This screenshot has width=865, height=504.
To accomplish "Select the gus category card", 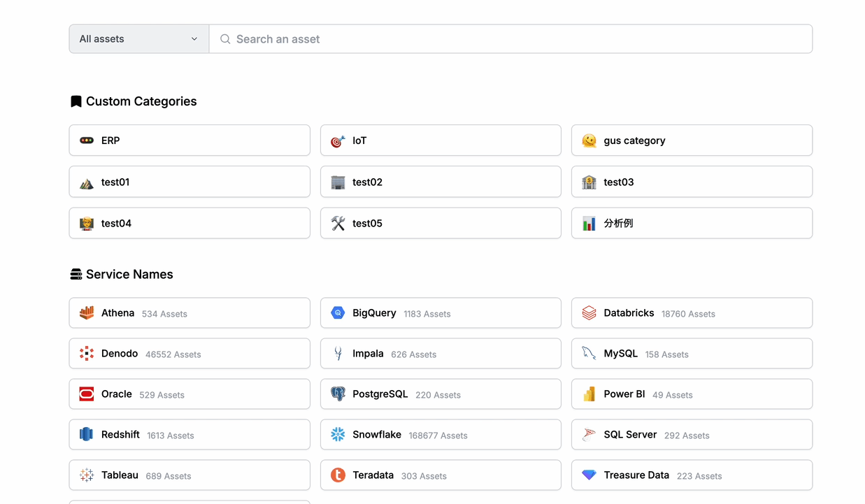I will tap(692, 141).
